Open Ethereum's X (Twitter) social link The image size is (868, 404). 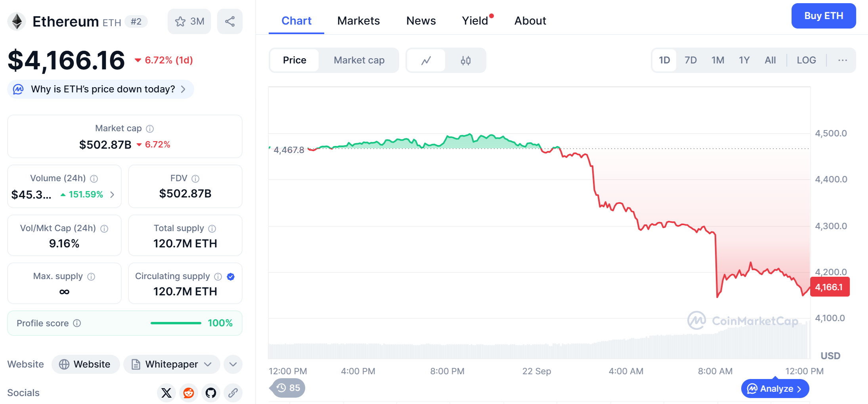click(166, 393)
